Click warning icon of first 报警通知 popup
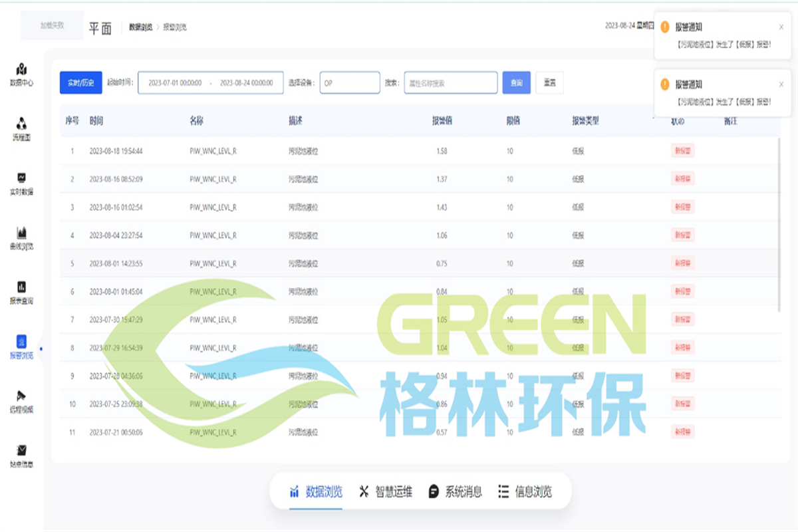 (x=665, y=27)
